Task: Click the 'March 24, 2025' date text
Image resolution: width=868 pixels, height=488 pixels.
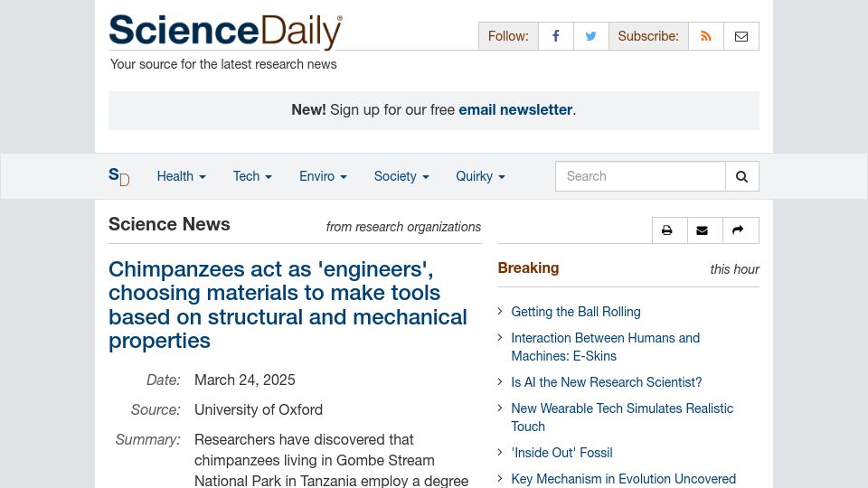Action: coord(245,380)
